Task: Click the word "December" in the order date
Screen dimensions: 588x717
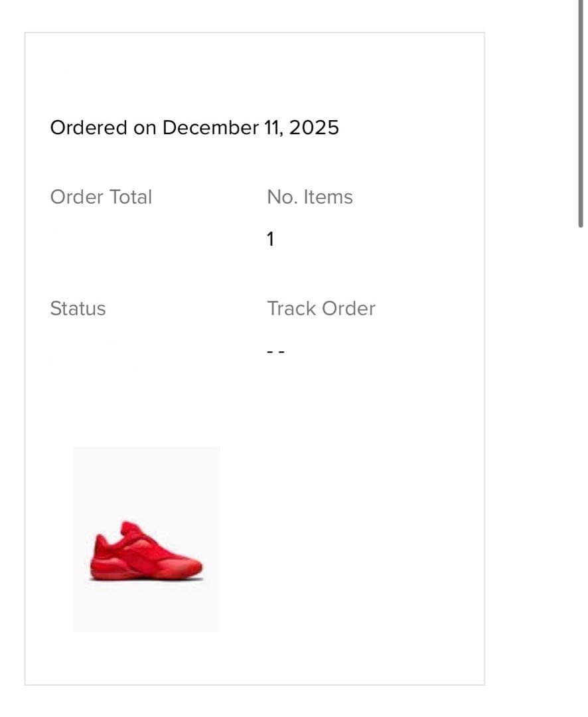Action: 210,127
